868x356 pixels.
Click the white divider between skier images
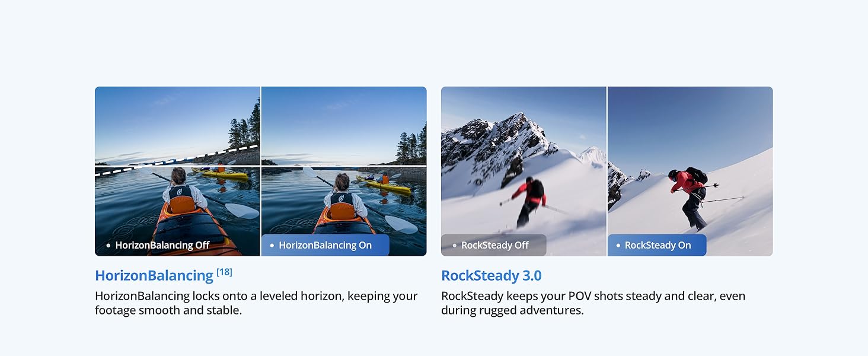[x=607, y=171]
